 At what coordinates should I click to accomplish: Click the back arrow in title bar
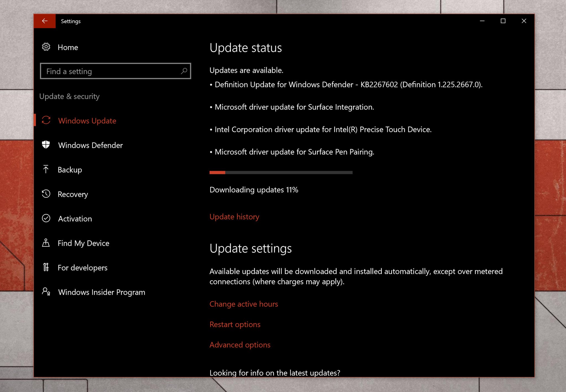(x=44, y=21)
